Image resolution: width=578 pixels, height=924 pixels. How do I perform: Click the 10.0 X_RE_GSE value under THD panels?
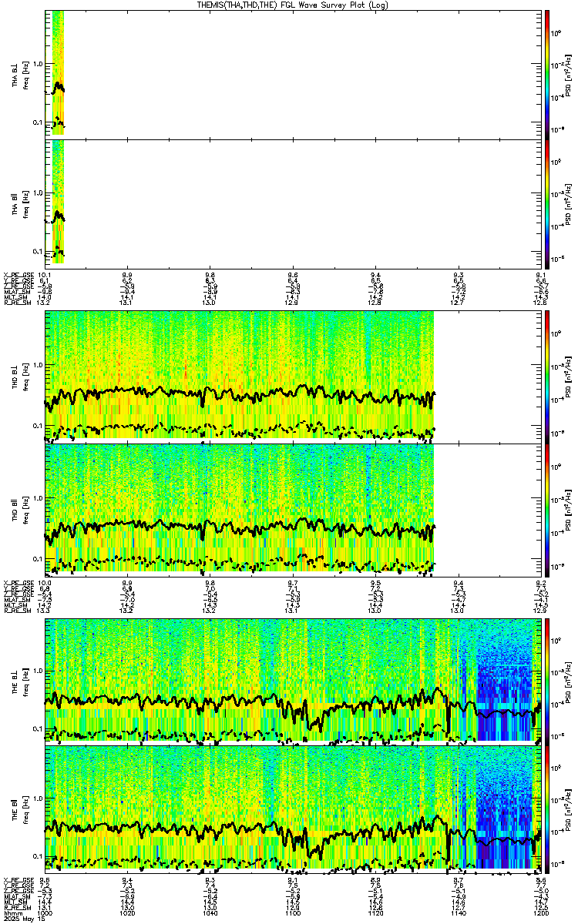pyautogui.click(x=45, y=583)
